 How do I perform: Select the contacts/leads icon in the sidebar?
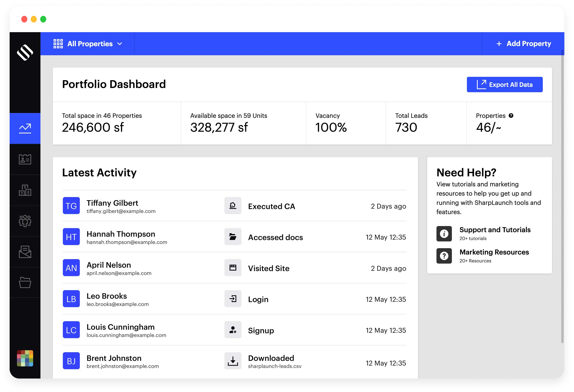[x=25, y=159]
